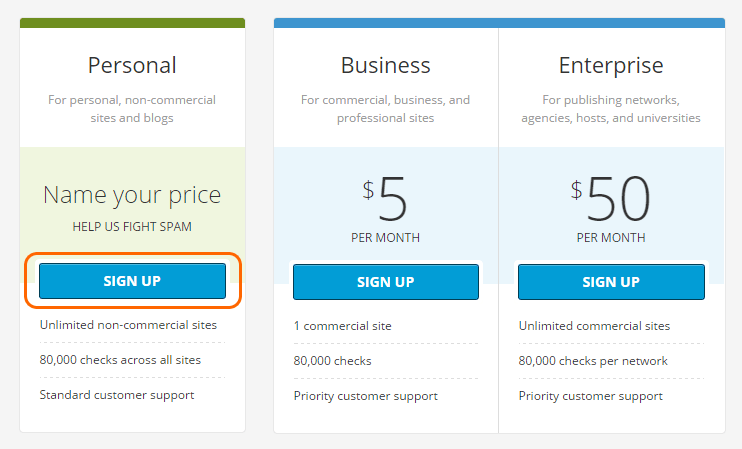The image size is (742, 449).
Task: Select the Enterprise plan heading
Action: pyautogui.click(x=611, y=66)
